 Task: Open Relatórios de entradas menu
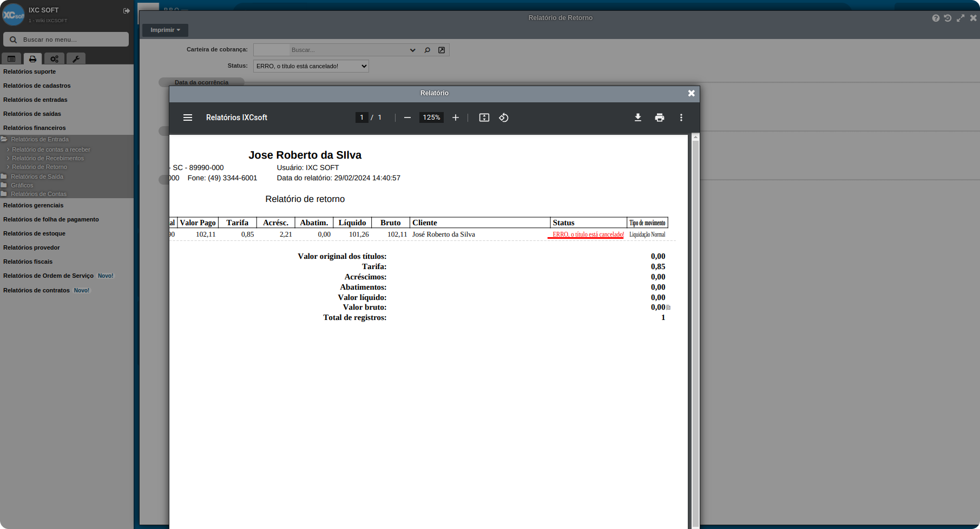[x=35, y=100]
